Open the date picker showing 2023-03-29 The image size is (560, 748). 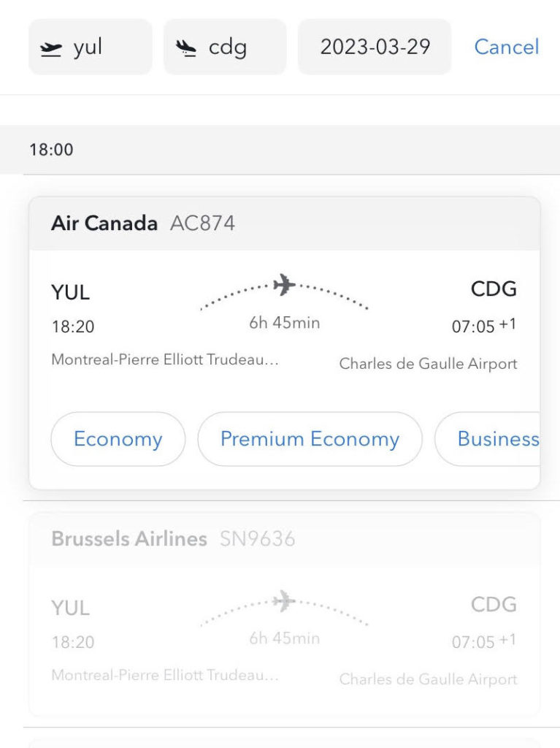(x=375, y=47)
